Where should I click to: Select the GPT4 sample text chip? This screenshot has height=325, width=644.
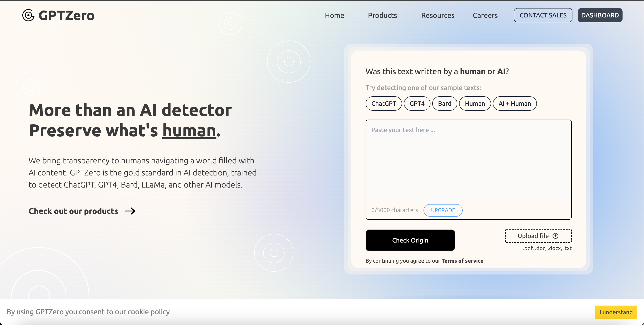coord(417,103)
